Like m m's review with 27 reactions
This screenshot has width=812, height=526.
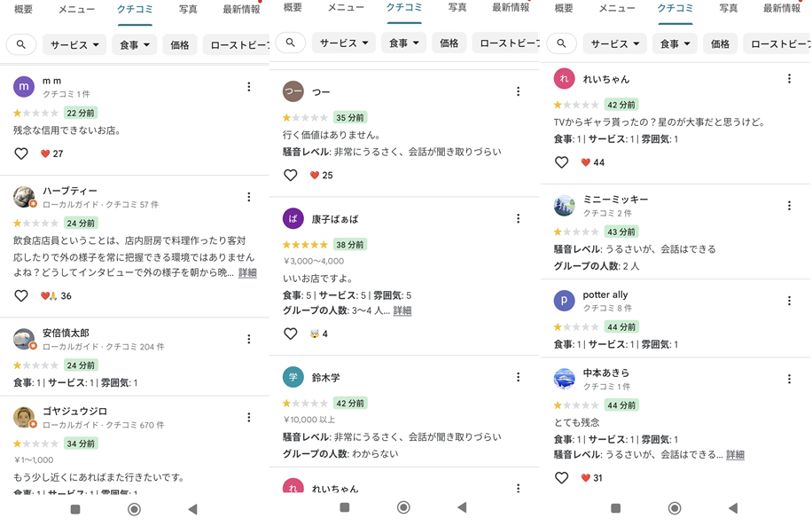click(21, 153)
